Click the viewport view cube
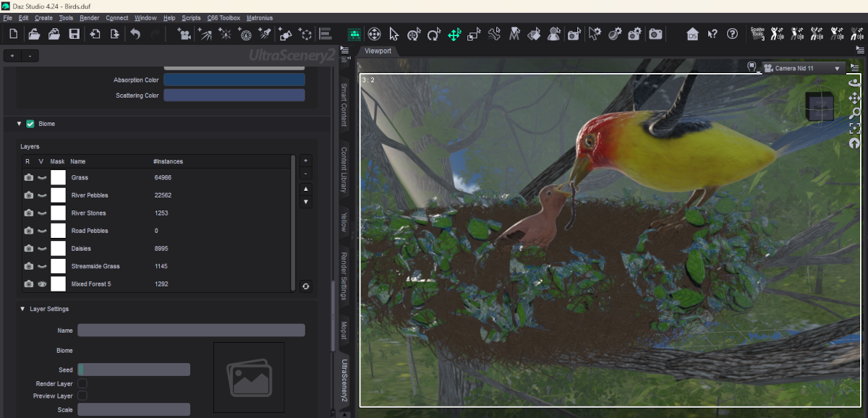Viewport: 868px width, 418px height. (x=820, y=108)
